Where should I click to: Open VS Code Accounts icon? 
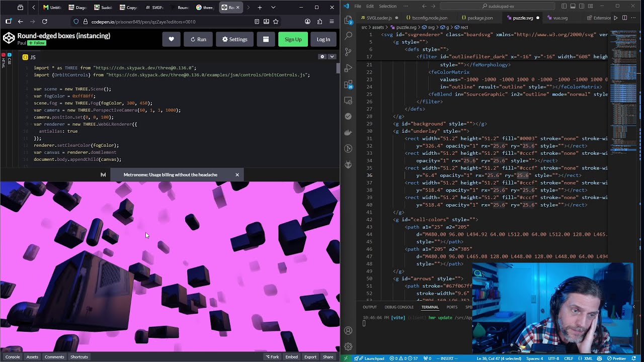click(348, 330)
